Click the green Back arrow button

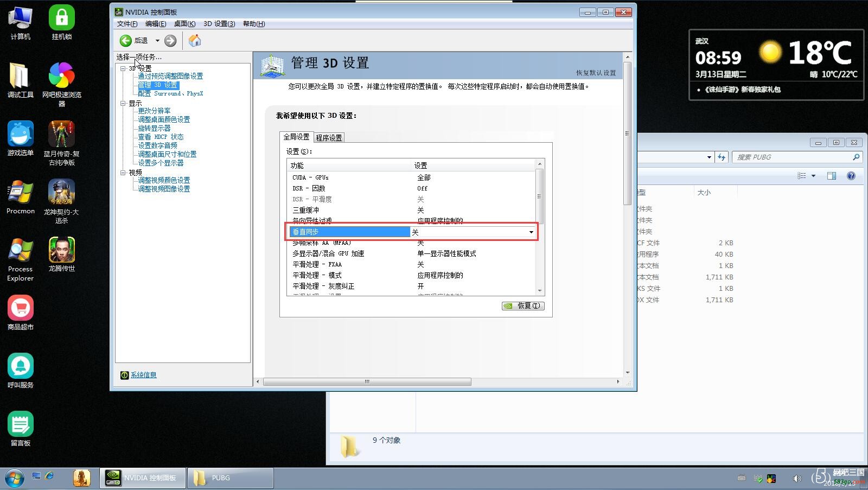pyautogui.click(x=126, y=41)
